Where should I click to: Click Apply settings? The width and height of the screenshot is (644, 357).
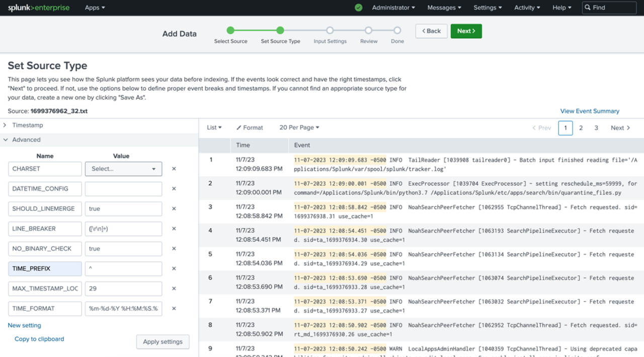pyautogui.click(x=163, y=341)
